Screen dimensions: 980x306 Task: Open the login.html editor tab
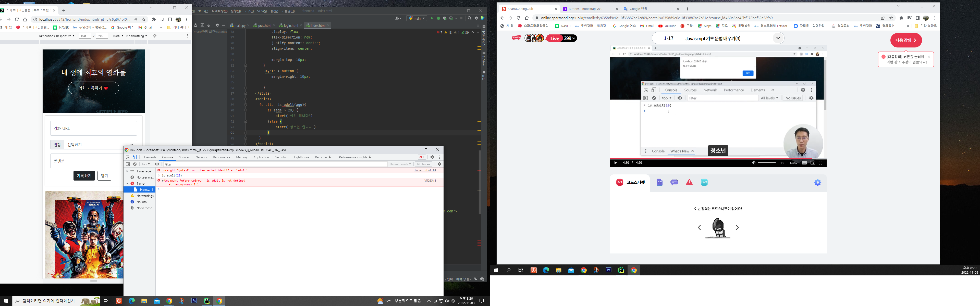click(x=291, y=26)
